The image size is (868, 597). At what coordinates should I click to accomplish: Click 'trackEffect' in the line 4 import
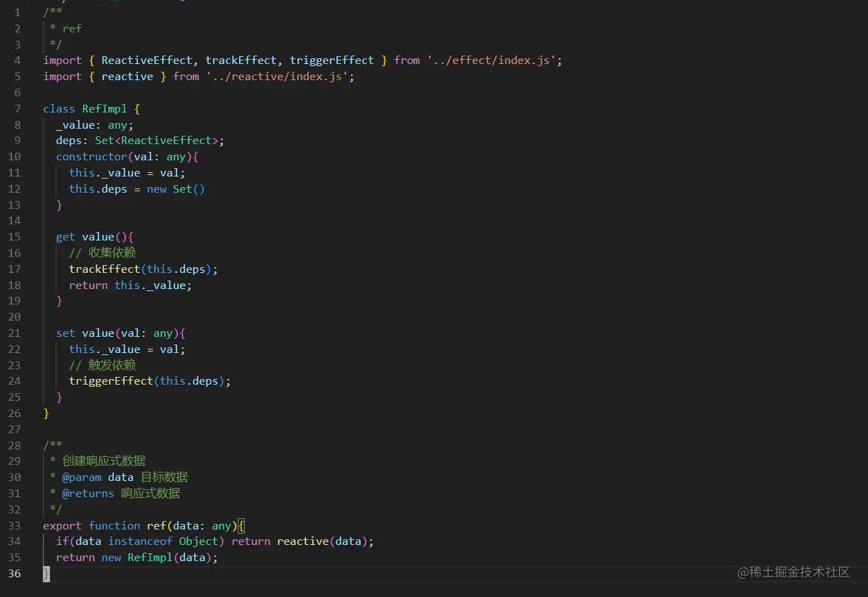click(241, 60)
